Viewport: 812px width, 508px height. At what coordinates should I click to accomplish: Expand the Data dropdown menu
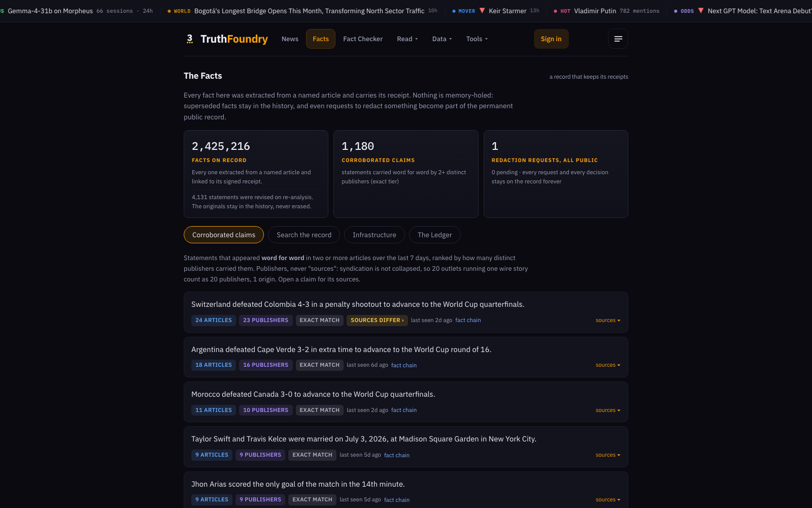pyautogui.click(x=442, y=39)
